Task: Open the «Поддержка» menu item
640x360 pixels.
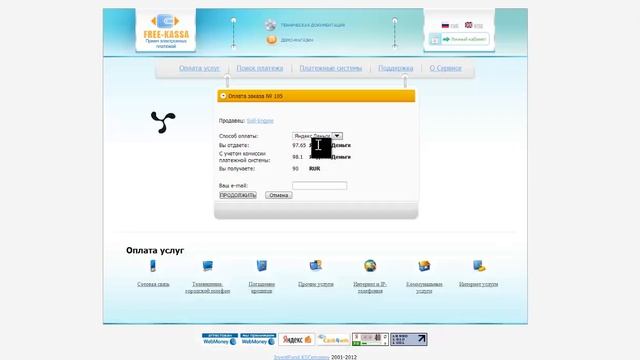Action: [x=396, y=68]
